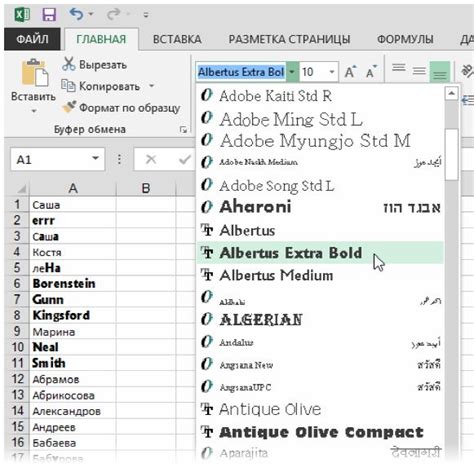Increase font size with larger A icon

click(350, 72)
